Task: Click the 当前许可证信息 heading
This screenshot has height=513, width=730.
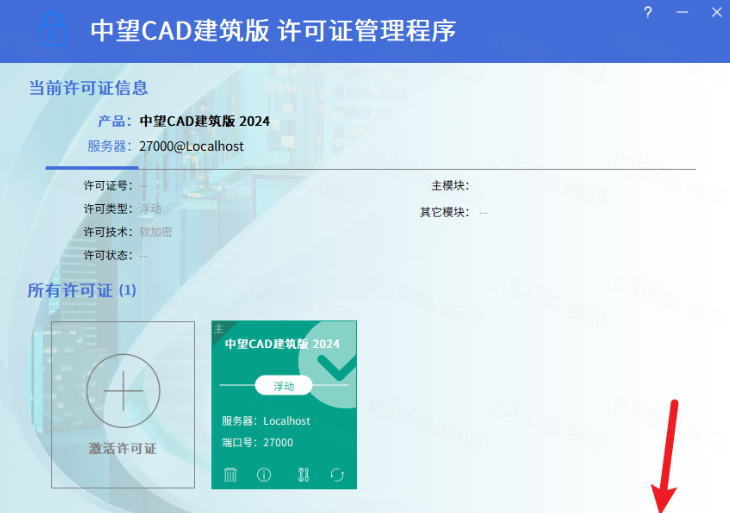Action: click(x=88, y=88)
